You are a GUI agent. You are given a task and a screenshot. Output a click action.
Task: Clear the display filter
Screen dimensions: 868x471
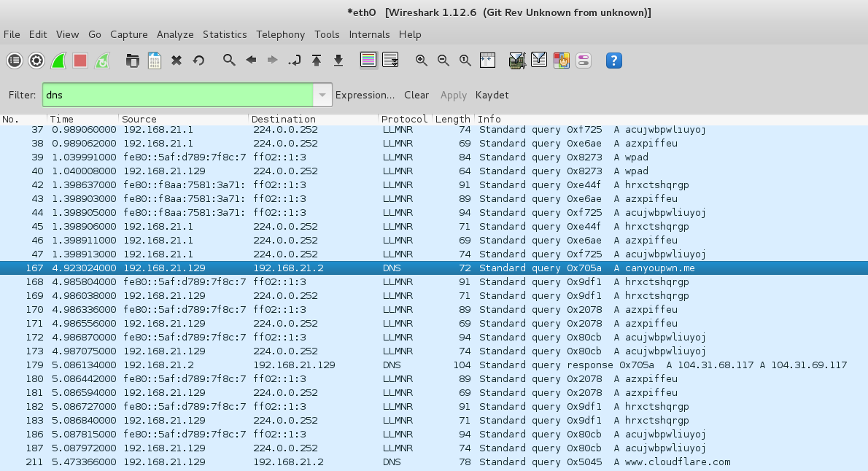click(416, 95)
